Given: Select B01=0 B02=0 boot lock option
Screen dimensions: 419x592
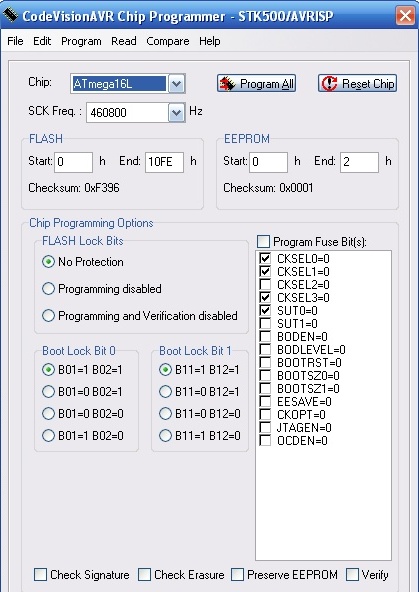Looking at the screenshot, I should [48, 414].
